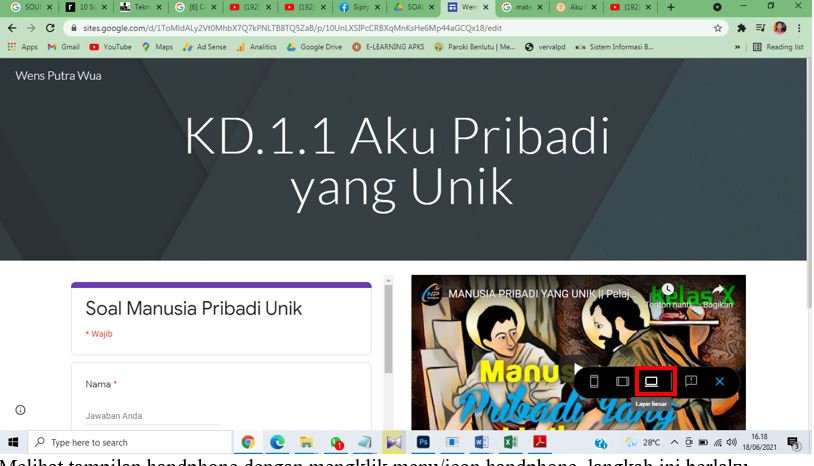Select the large screen preview icon
Viewport: 814px width, 466px height.
(652, 381)
